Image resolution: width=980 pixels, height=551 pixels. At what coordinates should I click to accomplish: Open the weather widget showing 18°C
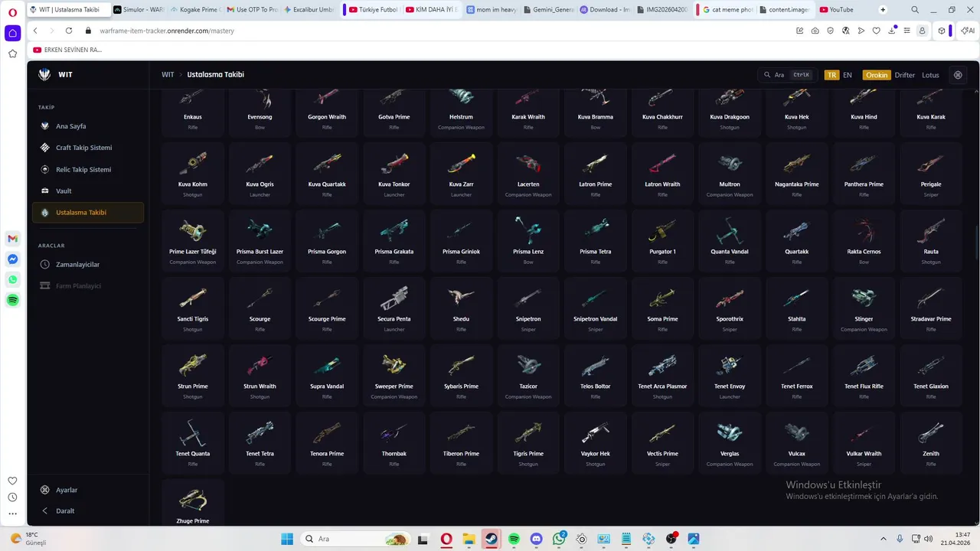[x=29, y=539]
